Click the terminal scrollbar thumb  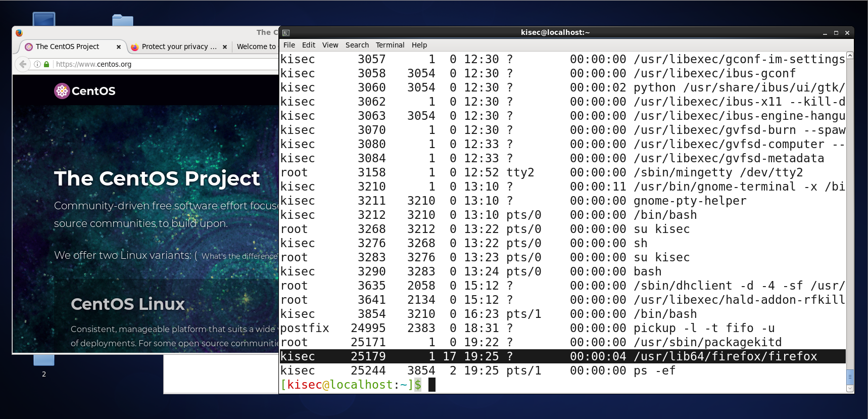pyautogui.click(x=850, y=377)
